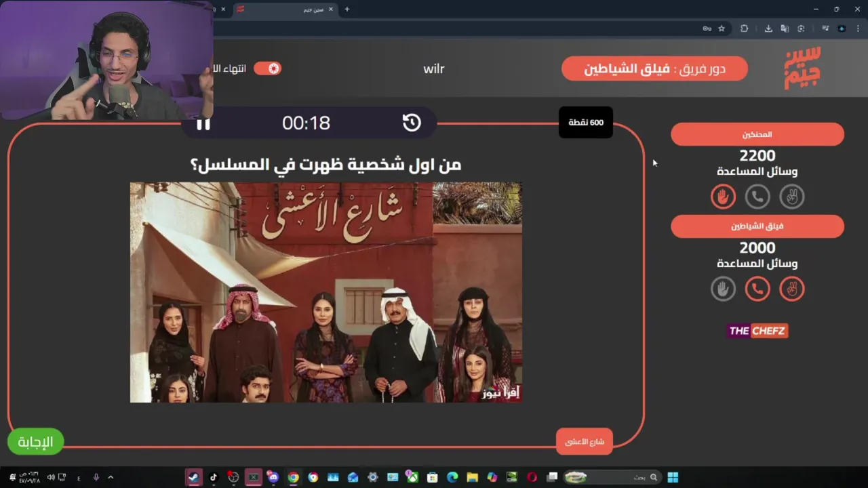Open Steam from the taskbar
The height and width of the screenshot is (488, 868).
click(x=193, y=477)
